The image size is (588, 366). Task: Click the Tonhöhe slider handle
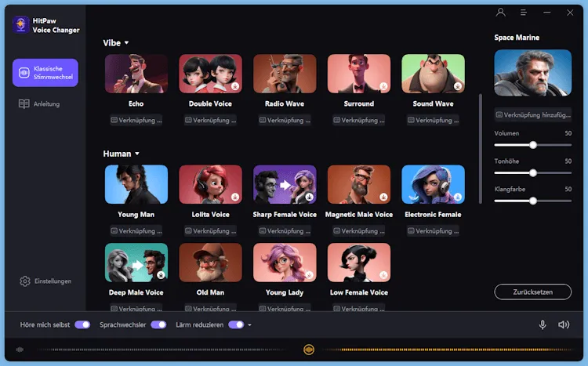533,172
